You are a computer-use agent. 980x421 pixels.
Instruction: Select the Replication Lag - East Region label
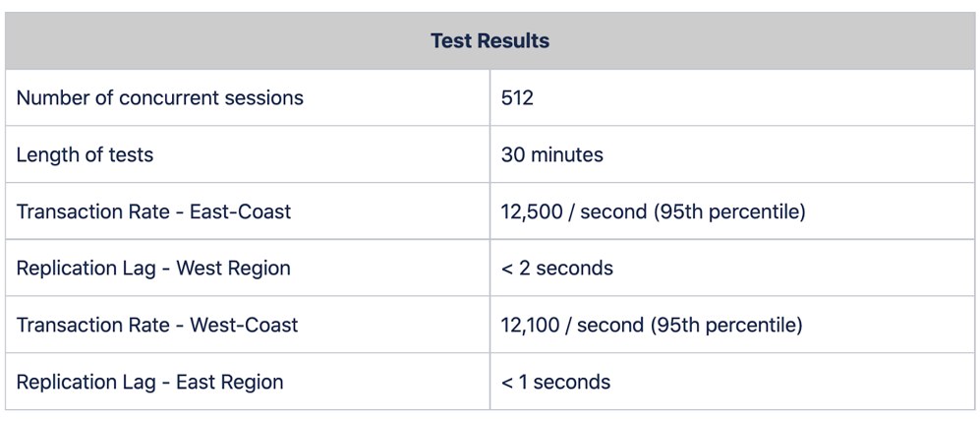149,382
